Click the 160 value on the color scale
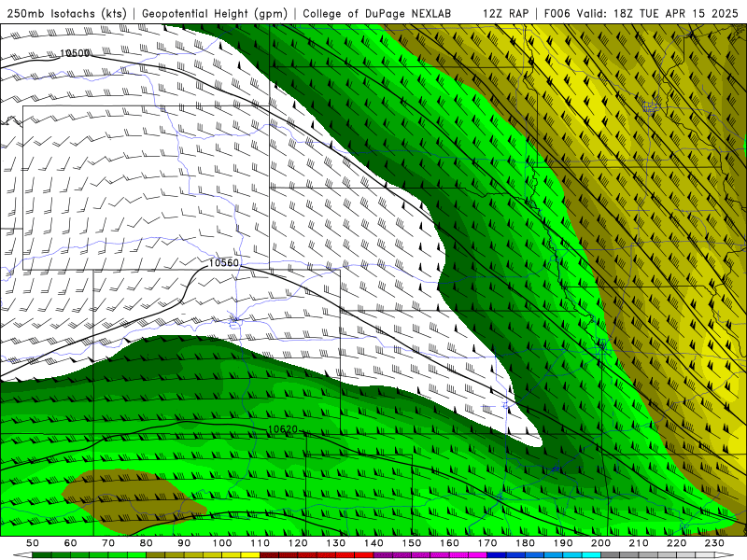Screen dimensions: 747x560 click(x=449, y=543)
